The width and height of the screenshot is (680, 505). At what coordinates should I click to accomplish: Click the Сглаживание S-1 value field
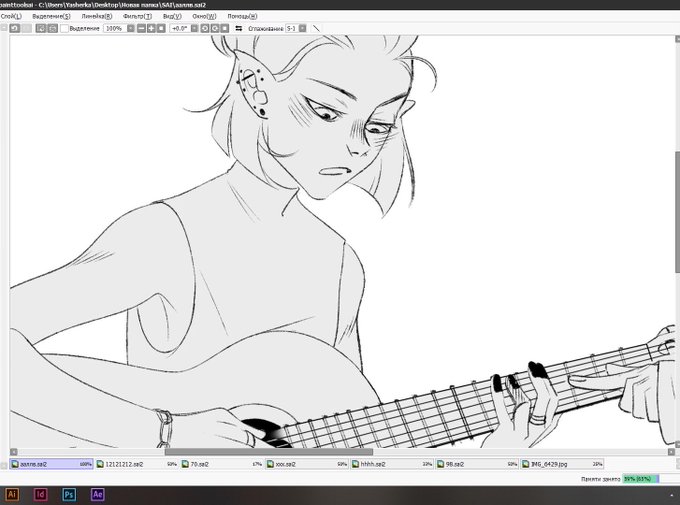click(x=291, y=28)
